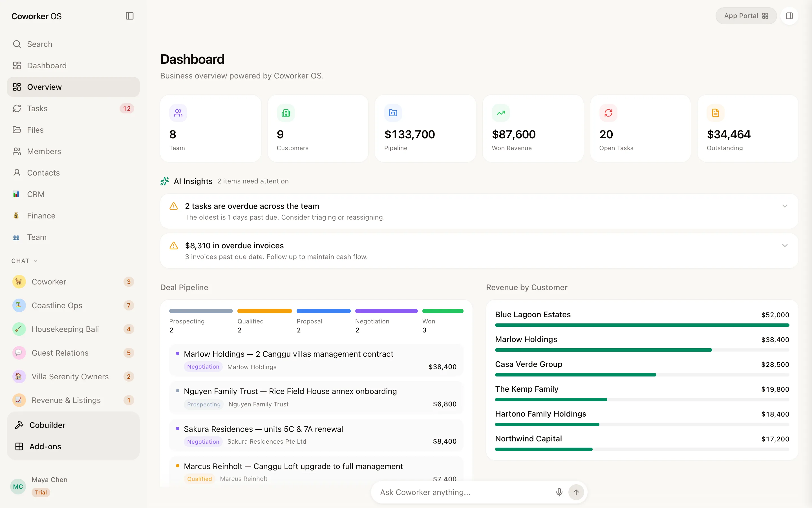This screenshot has width=812, height=508.
Task: Click the purple Negotiation stage bar
Action: click(387, 311)
